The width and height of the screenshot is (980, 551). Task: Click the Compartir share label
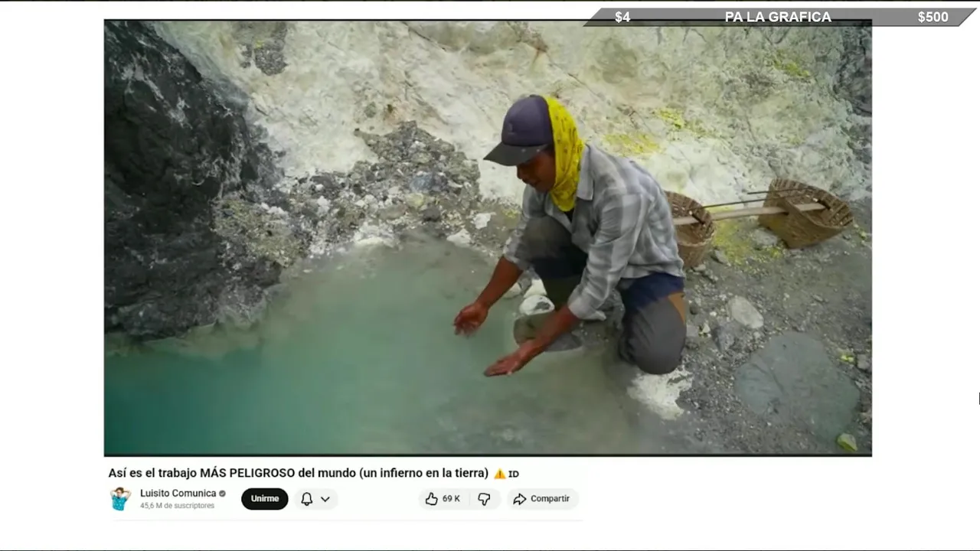coord(550,499)
